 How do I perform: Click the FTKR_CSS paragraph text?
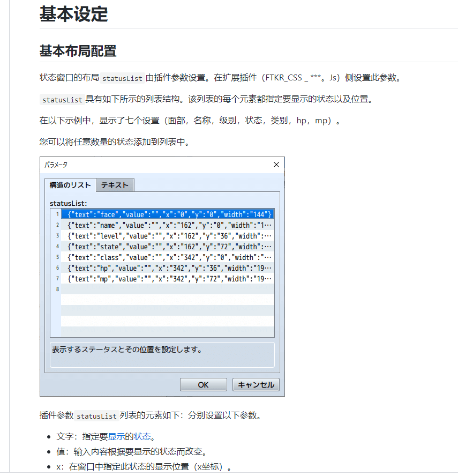click(221, 78)
